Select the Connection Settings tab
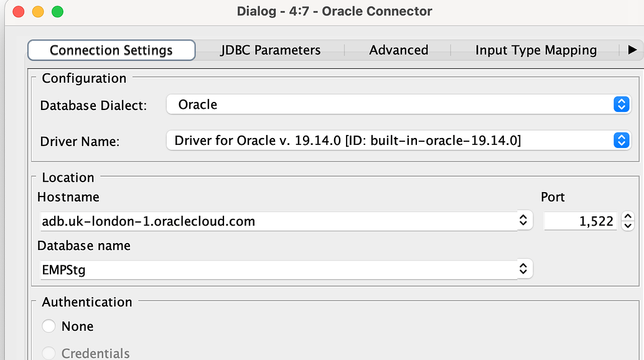This screenshot has height=360, width=644. (x=111, y=50)
